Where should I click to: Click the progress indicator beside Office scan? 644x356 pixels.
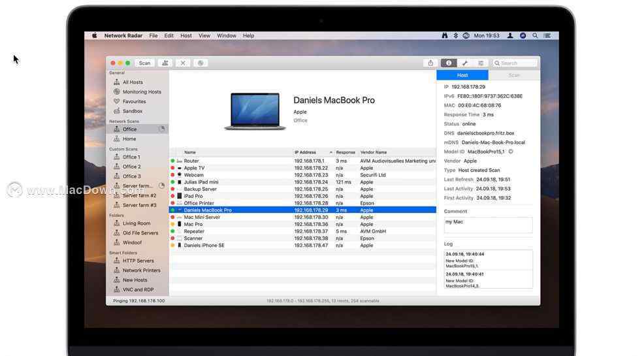point(162,129)
